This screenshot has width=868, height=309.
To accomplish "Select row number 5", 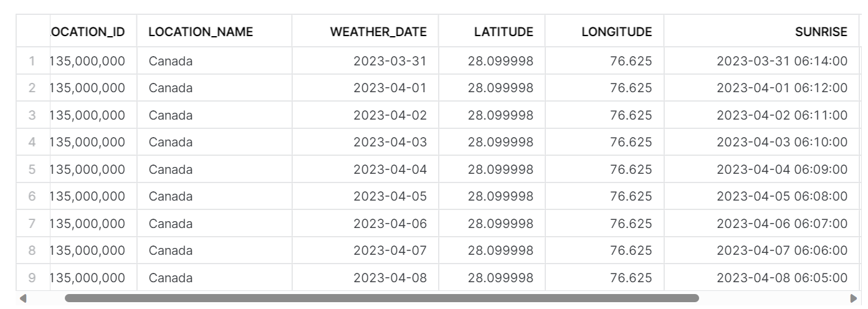I will point(32,169).
